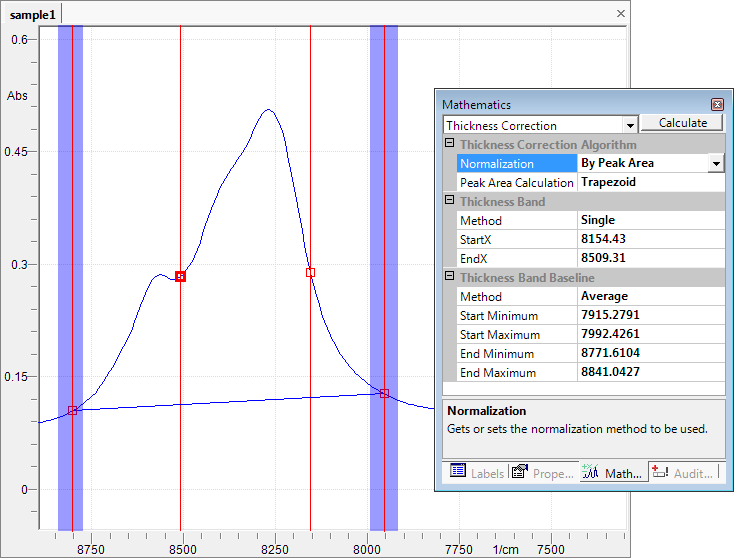Select the Math tab icon
734x558 pixels.
click(589, 472)
